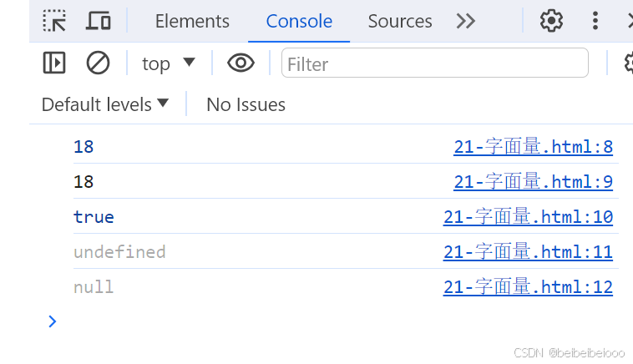Viewport: 633px width, 364px height.
Task: Expand the top context dropdown
Action: [x=169, y=63]
